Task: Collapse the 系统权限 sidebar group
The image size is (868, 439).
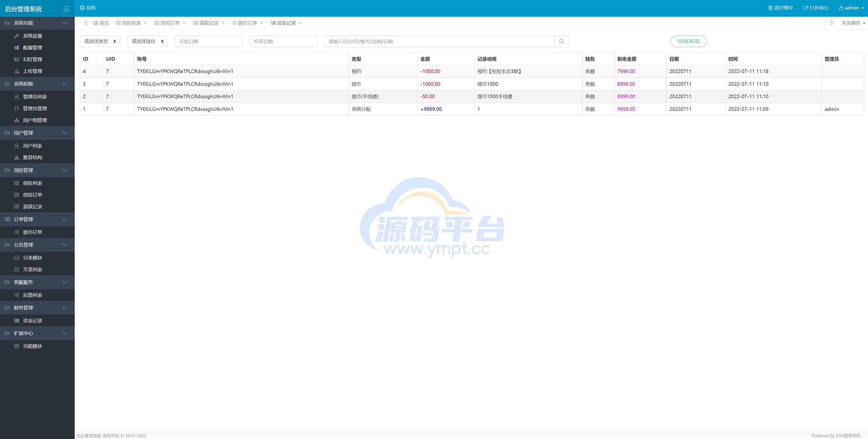Action: (37, 84)
